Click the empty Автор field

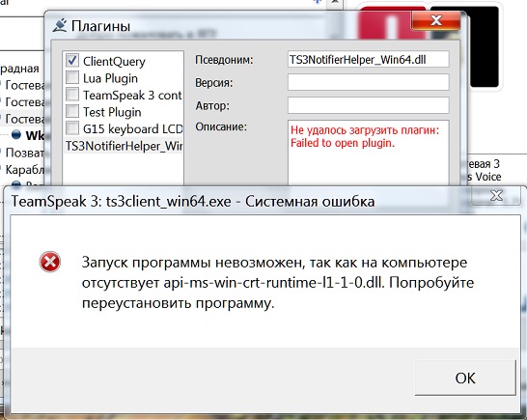click(x=368, y=105)
